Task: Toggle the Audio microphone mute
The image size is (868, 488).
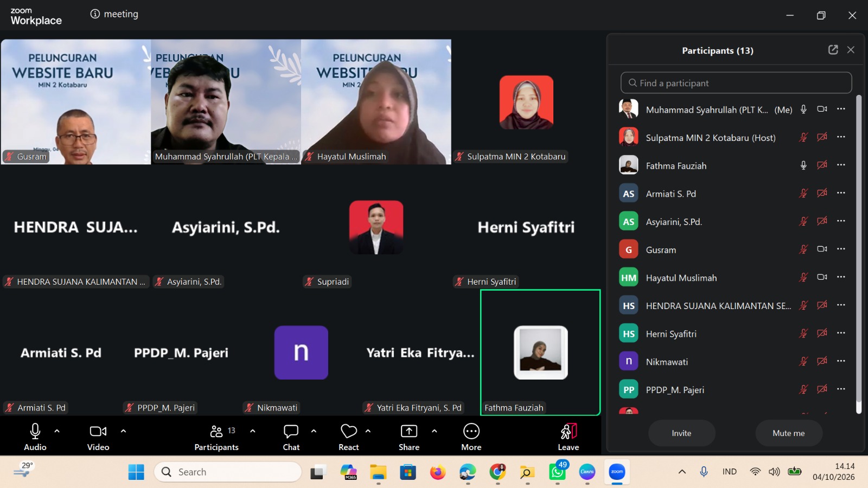Action: (x=35, y=432)
